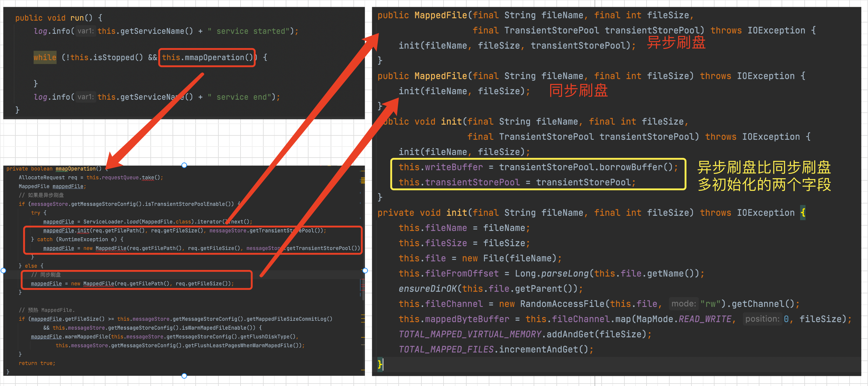Click the position: parameter hint label
The height and width of the screenshot is (386, 868).
(x=762, y=319)
